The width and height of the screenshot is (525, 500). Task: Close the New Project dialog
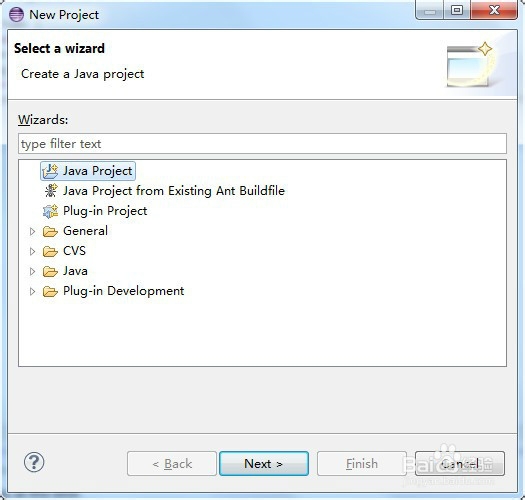coord(494,10)
